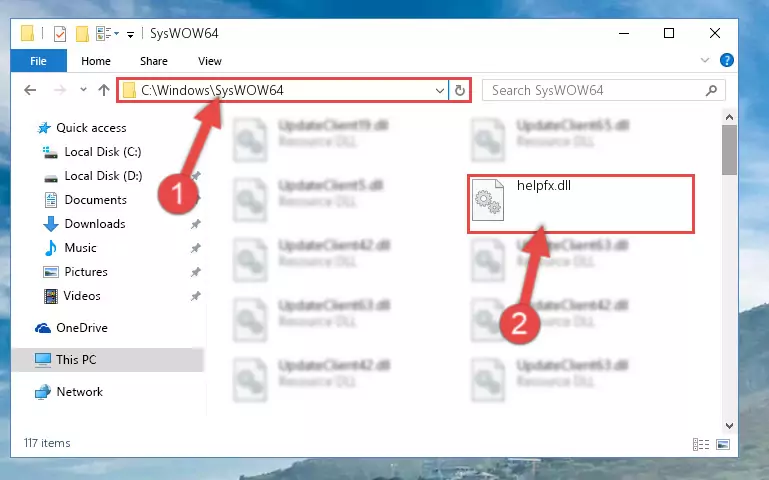This screenshot has height=480, width=769.
Task: Click the scrollbar down arrow
Action: [729, 426]
